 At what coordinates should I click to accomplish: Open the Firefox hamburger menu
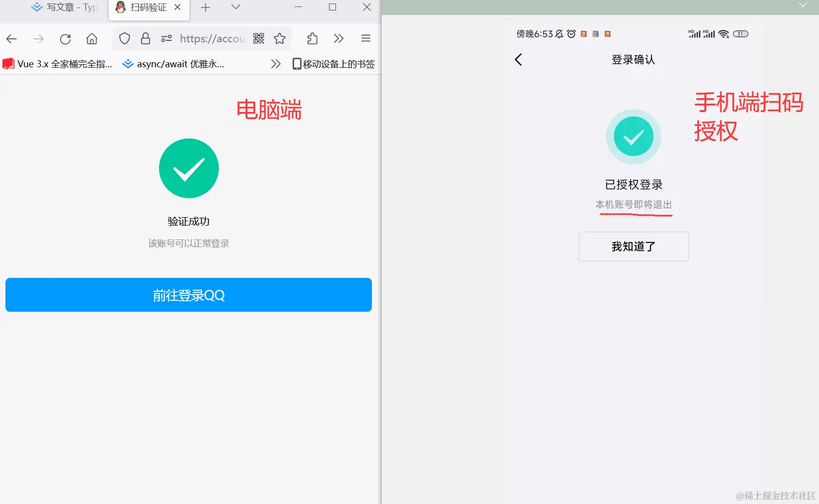[366, 38]
